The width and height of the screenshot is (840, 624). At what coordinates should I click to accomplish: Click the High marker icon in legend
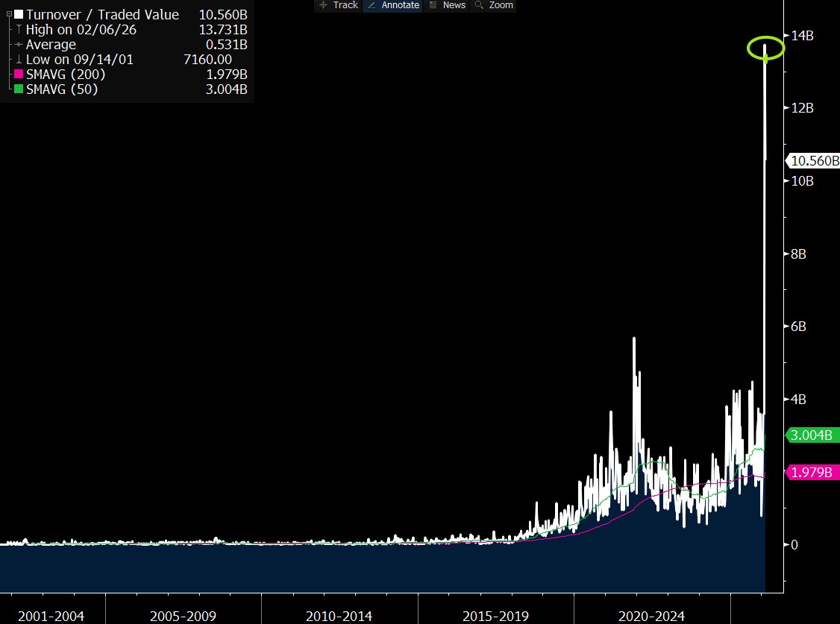coord(19,29)
